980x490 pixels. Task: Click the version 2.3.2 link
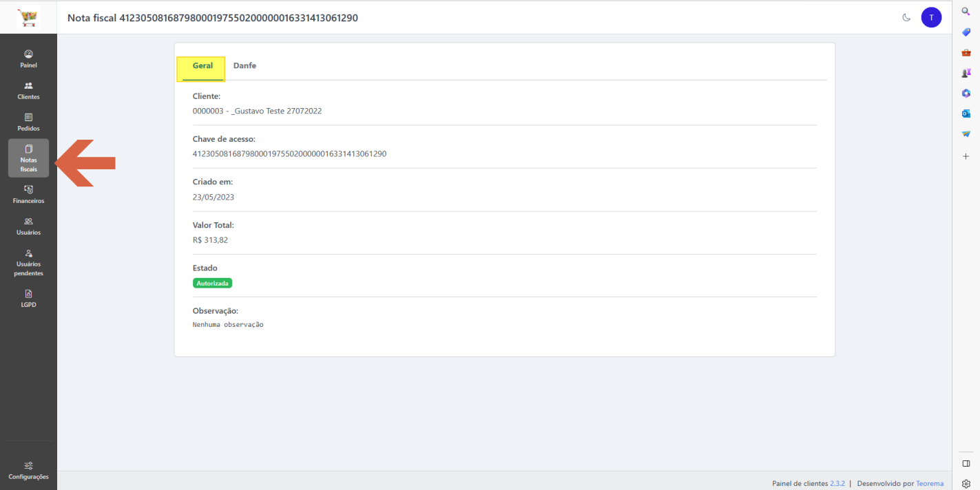tap(837, 483)
